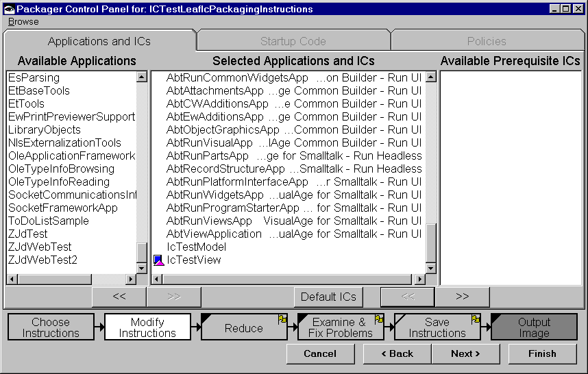588x374 pixels.
Task: Click the >> button under Prerequisite ICs
Action: [462, 297]
